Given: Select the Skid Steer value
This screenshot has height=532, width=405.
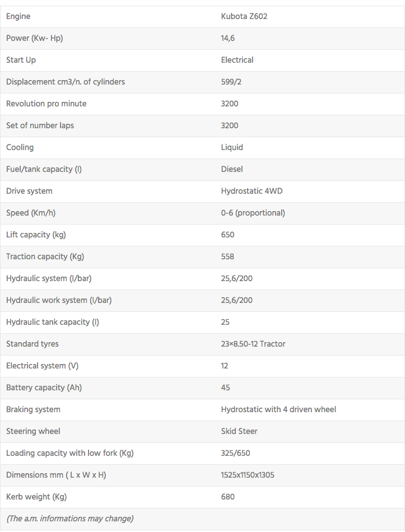Looking at the screenshot, I should coord(239,431).
